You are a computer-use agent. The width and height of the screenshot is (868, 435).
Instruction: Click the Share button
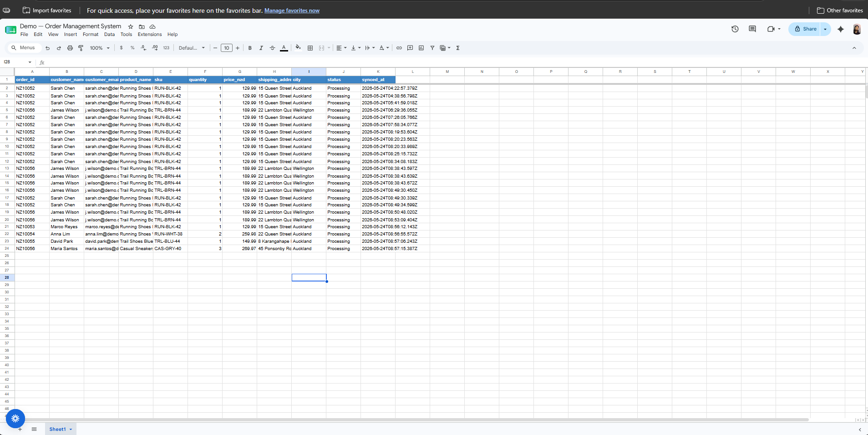805,29
